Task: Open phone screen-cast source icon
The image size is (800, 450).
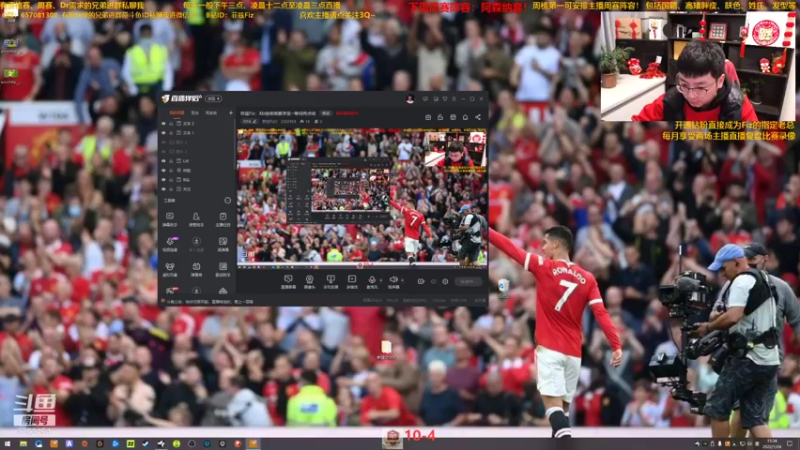Action: (x=331, y=279)
